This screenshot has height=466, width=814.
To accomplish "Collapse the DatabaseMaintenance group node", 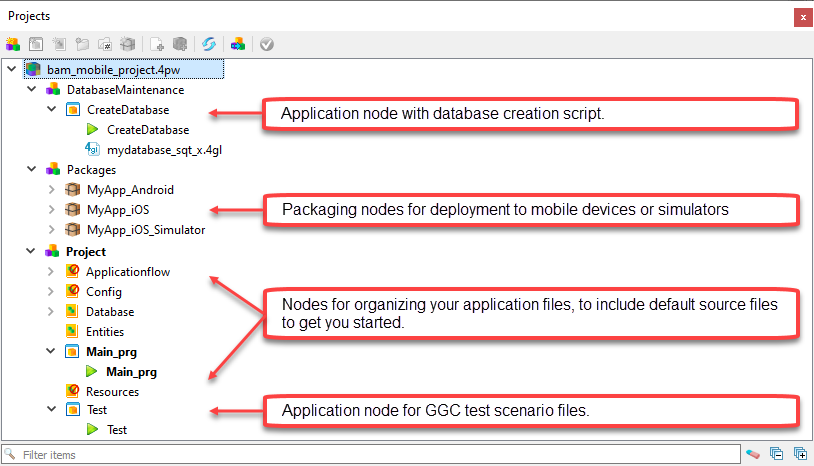I will 32,90.
